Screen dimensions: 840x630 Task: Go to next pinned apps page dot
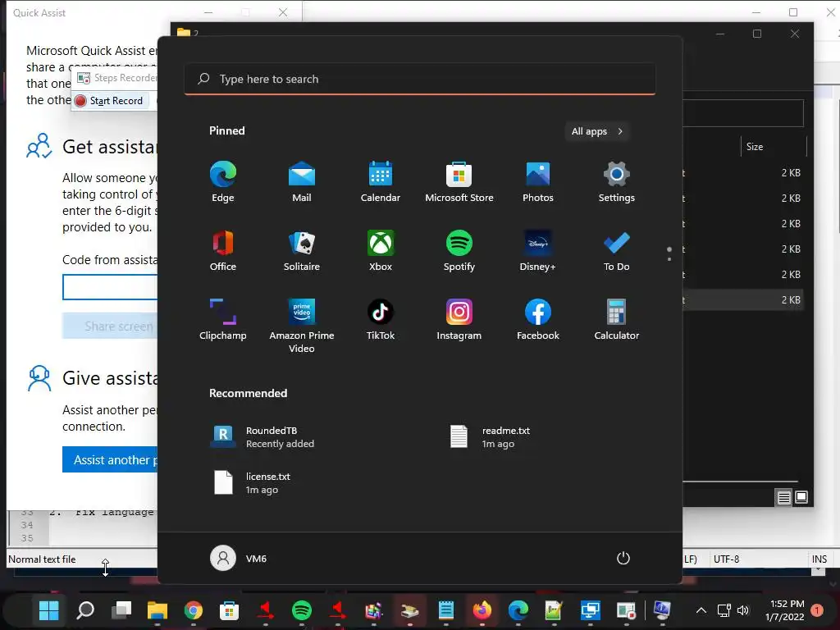coord(669,259)
